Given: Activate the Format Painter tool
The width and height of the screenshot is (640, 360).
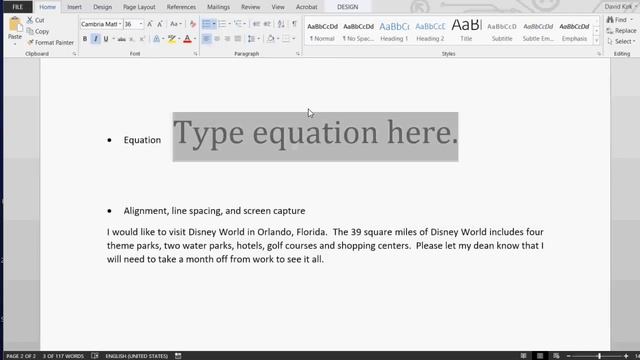Looking at the screenshot, I should pyautogui.click(x=50, y=42).
